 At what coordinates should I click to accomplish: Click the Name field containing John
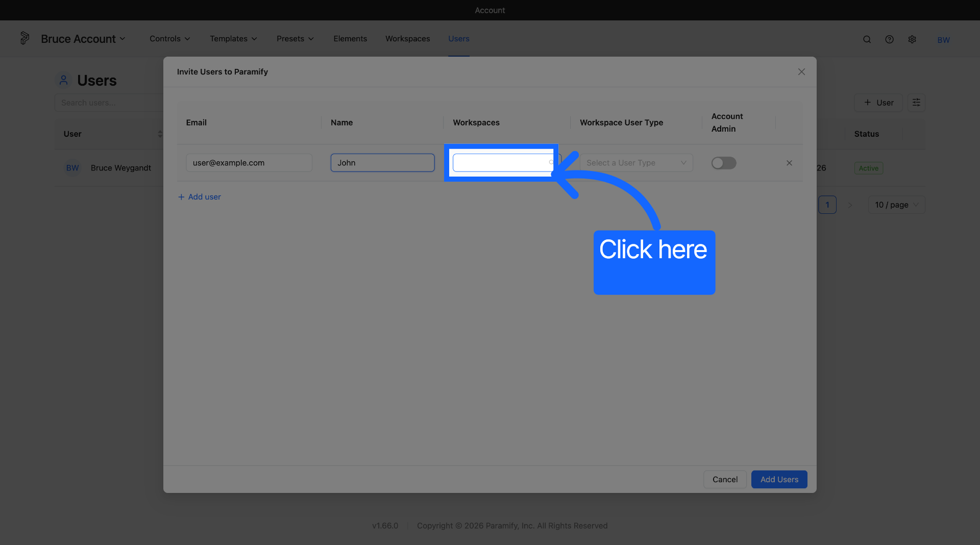click(383, 163)
